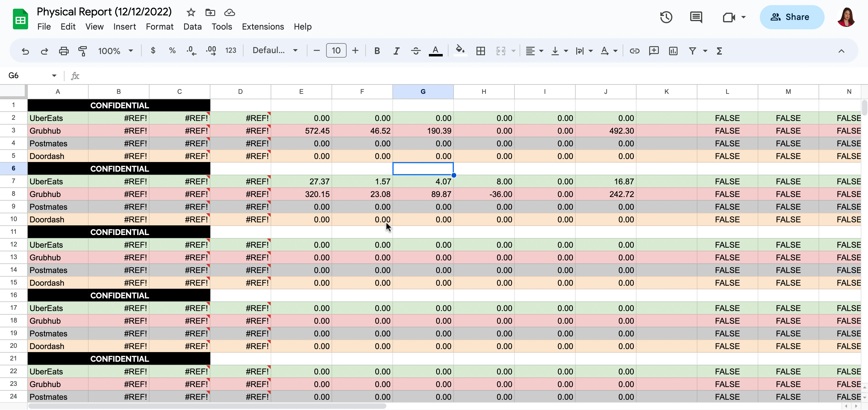868x410 pixels.
Task: Toggle bold formatting
Action: (x=377, y=51)
